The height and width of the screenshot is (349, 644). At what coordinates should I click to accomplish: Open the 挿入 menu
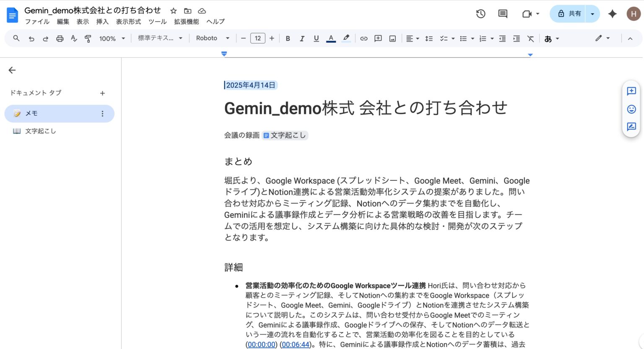point(103,22)
